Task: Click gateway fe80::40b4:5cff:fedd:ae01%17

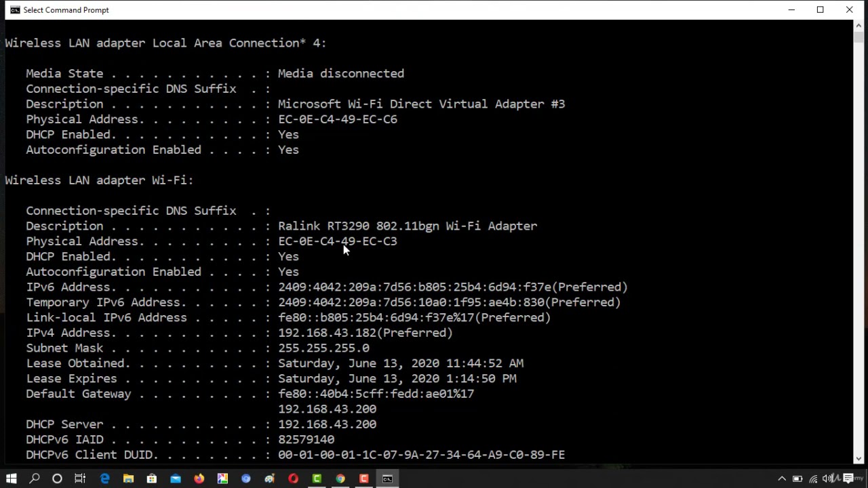Action: (376, 394)
